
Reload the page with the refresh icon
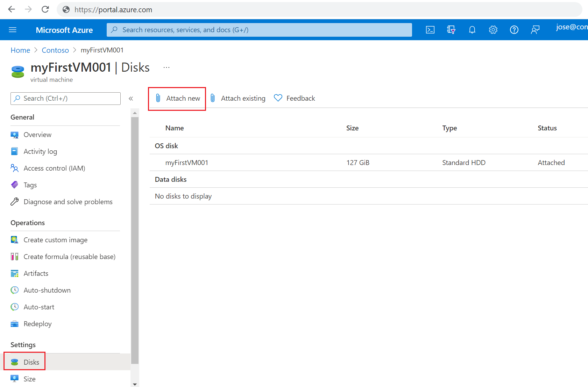click(x=45, y=9)
